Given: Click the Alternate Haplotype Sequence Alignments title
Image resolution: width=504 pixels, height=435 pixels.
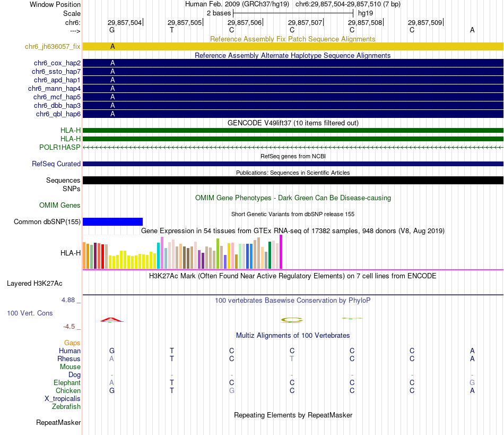Looking at the screenshot, I should point(292,55).
